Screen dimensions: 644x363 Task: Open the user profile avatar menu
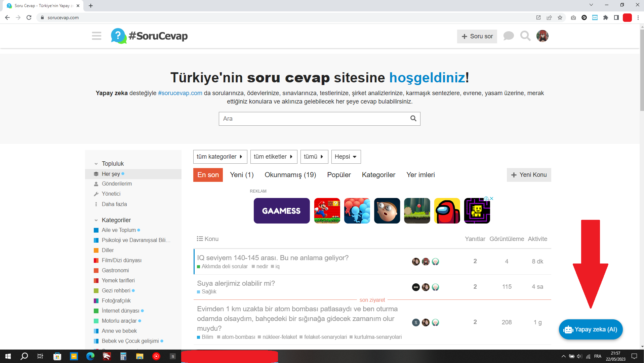542,36
